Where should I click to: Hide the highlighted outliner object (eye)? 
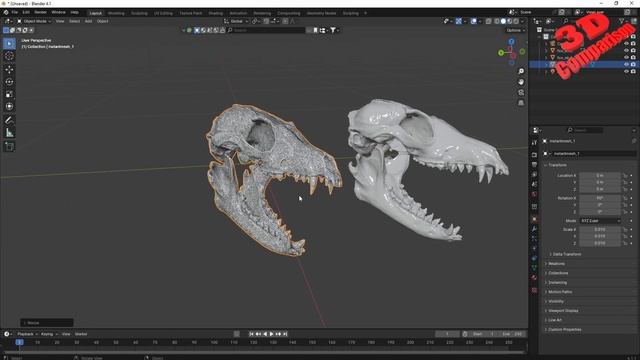[626, 64]
